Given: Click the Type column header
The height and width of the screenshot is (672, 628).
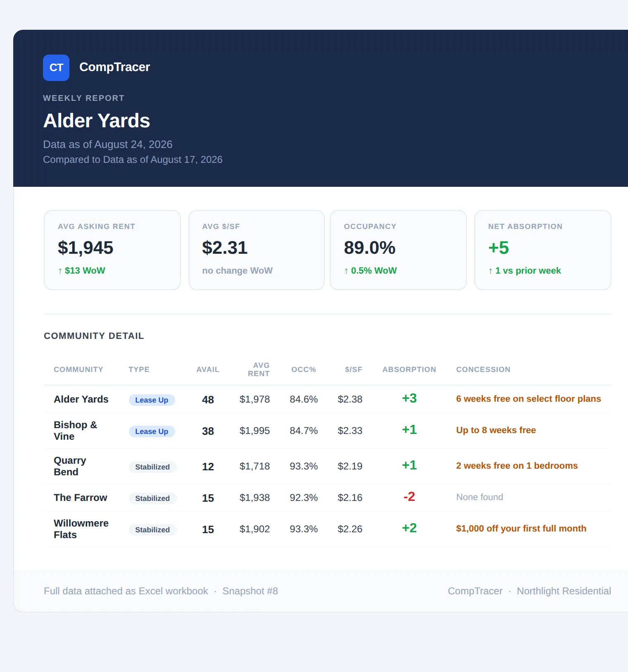Looking at the screenshot, I should click(139, 369).
